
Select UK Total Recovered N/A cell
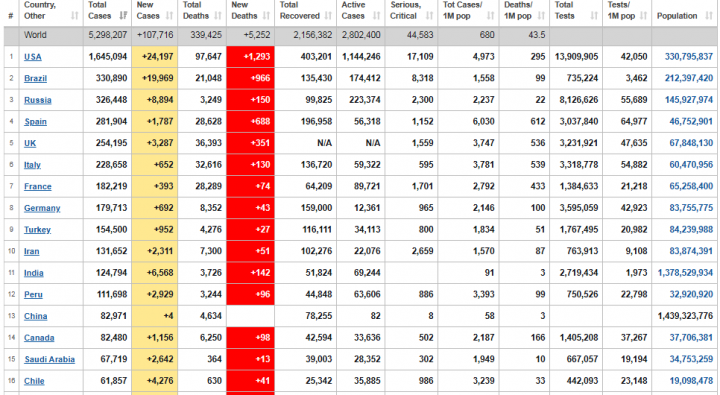[306, 143]
